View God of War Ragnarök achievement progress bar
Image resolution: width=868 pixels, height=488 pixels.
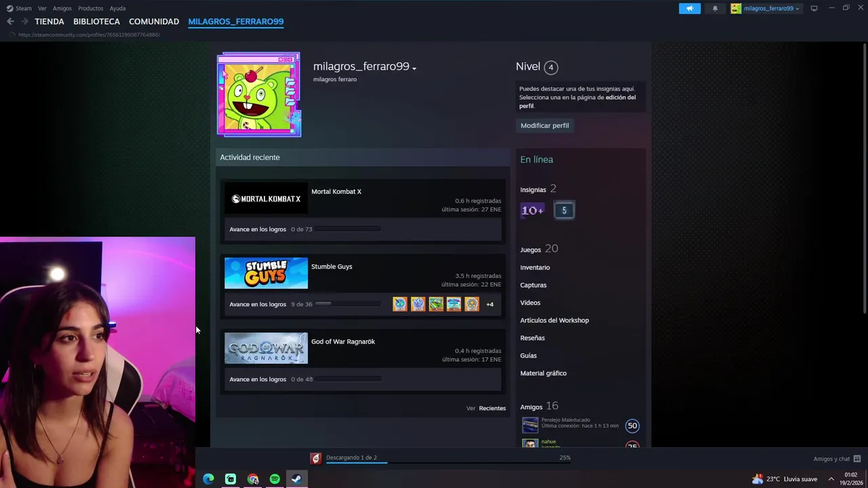pyautogui.click(x=347, y=379)
